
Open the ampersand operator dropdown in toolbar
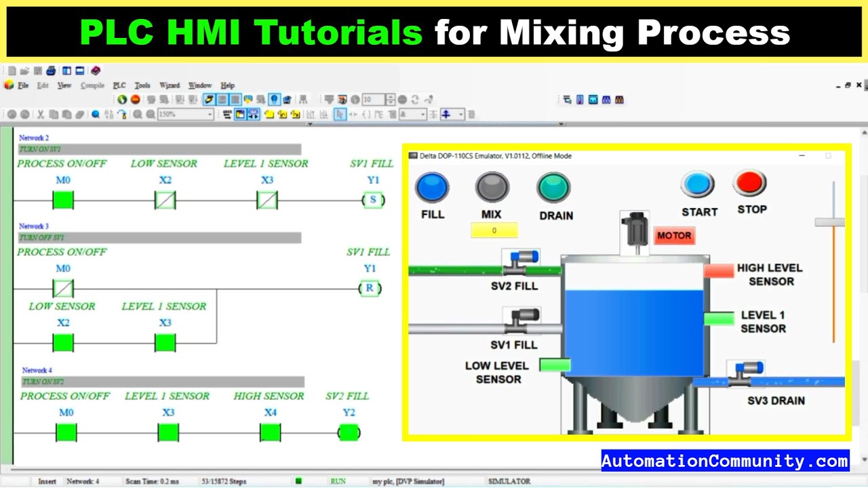click(x=422, y=115)
